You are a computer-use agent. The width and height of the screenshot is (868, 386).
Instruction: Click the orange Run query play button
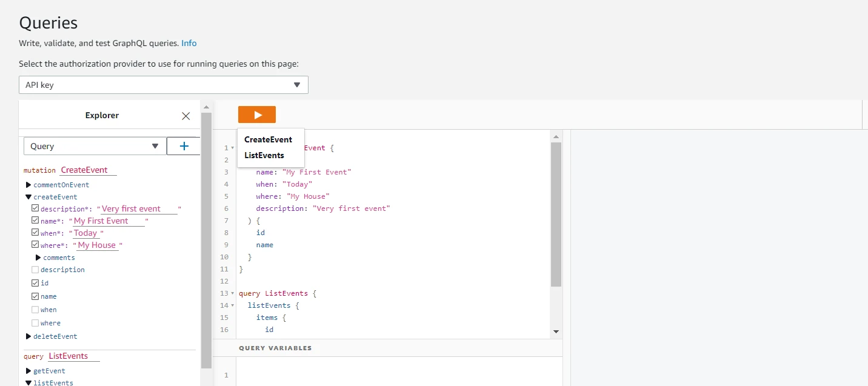click(257, 115)
